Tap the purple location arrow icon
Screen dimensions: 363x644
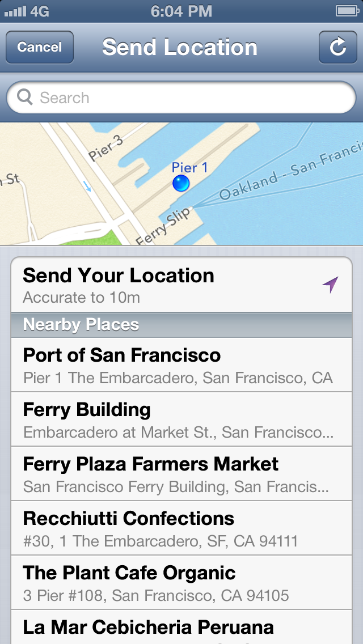tap(330, 285)
